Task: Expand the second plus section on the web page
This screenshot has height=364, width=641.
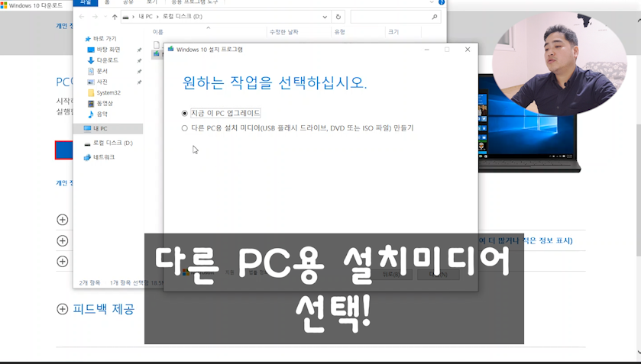Action: coord(62,240)
